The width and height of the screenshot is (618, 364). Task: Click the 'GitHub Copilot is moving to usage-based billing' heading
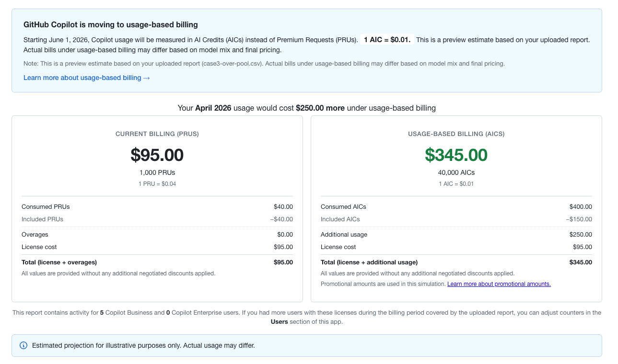[111, 24]
